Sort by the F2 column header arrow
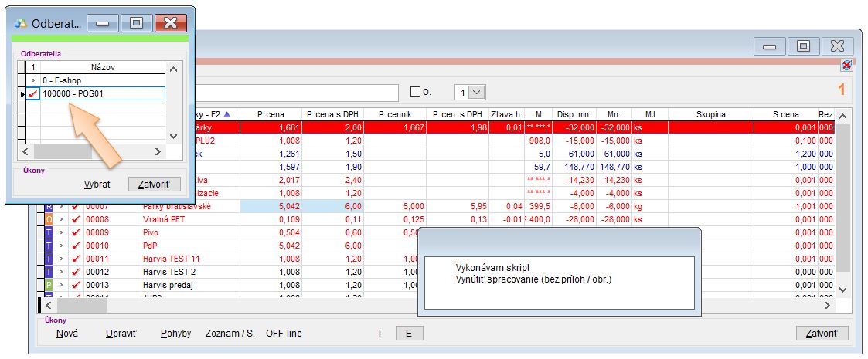 pyautogui.click(x=226, y=114)
